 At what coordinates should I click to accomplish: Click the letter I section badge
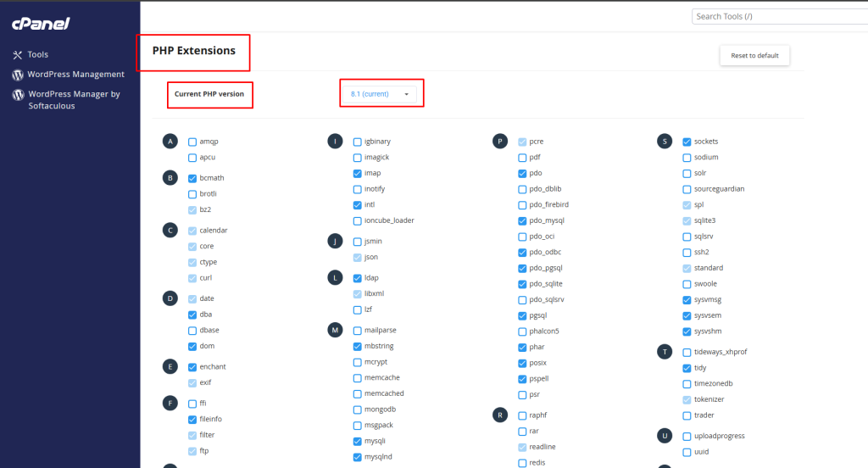click(x=335, y=142)
